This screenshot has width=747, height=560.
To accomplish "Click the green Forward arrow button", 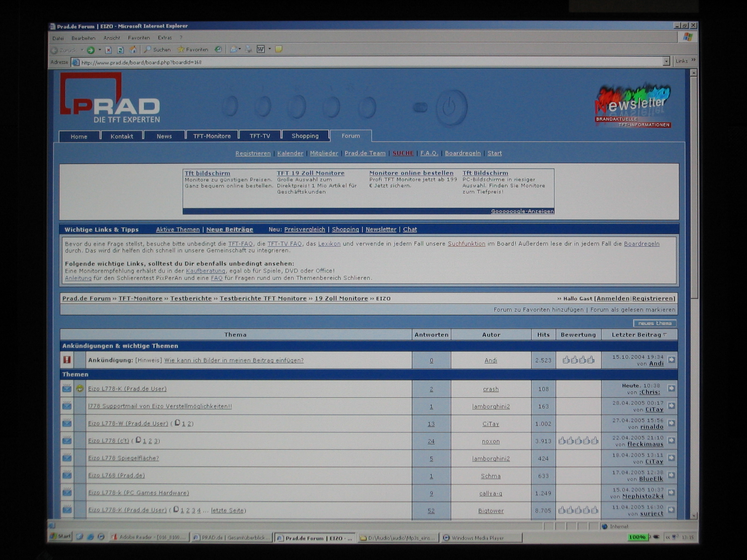I will (91, 50).
